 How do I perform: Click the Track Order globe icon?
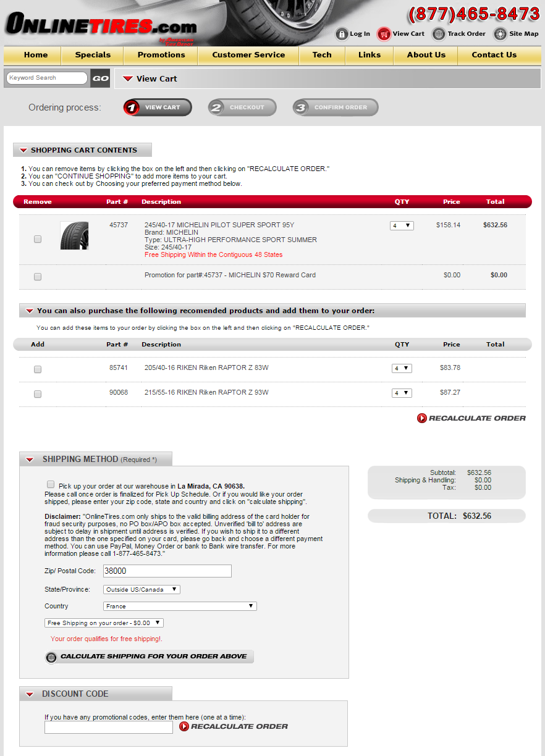pos(439,34)
